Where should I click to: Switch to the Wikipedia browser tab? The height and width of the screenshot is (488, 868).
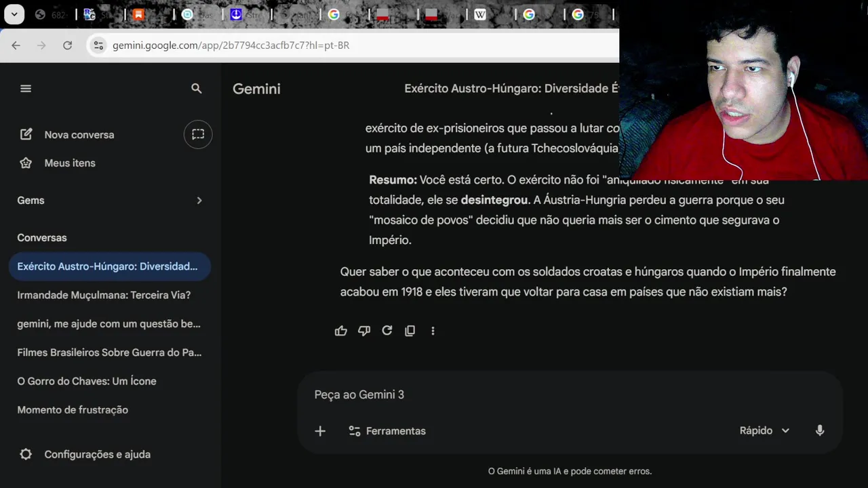click(x=480, y=14)
